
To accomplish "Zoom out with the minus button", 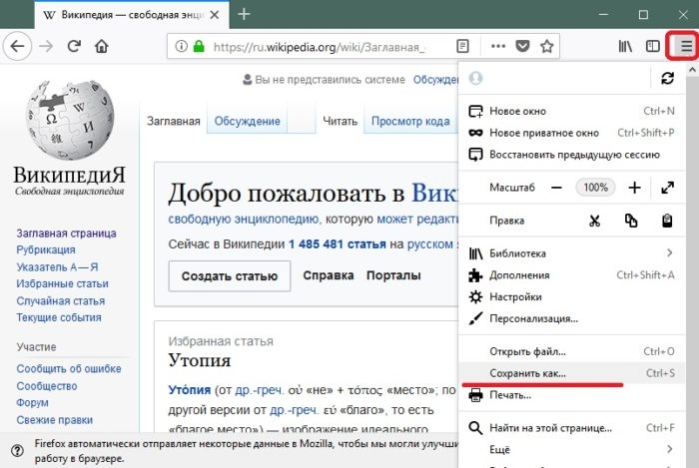I will click(556, 188).
